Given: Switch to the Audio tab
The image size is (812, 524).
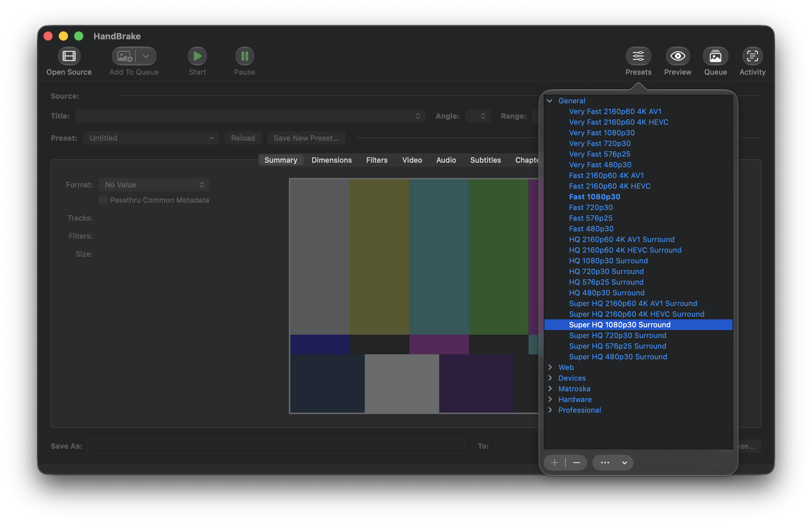Looking at the screenshot, I should pyautogui.click(x=446, y=160).
